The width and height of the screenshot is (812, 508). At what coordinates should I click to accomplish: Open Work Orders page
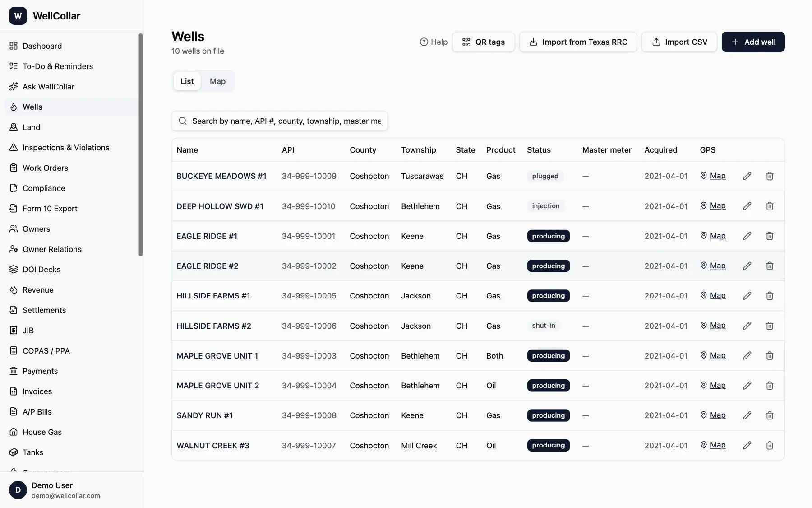pos(71,168)
